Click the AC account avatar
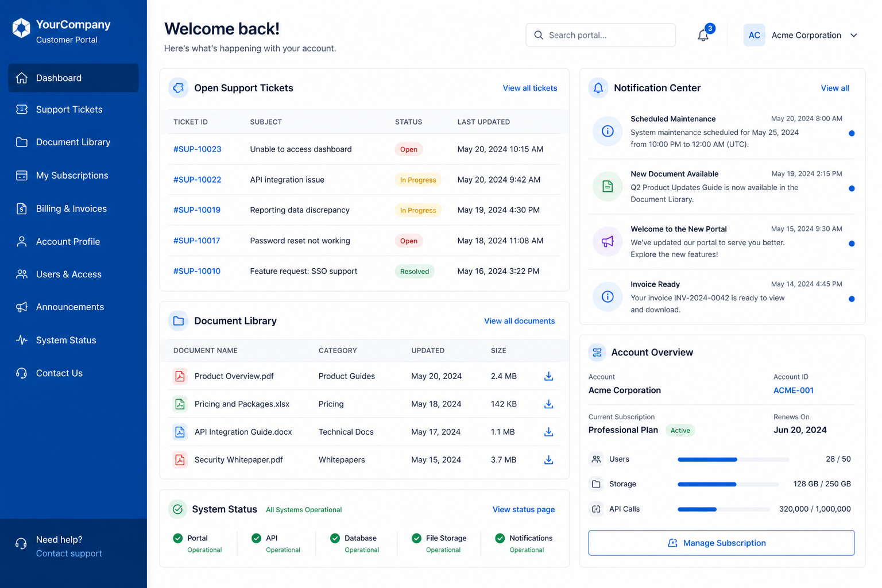 pyautogui.click(x=754, y=35)
